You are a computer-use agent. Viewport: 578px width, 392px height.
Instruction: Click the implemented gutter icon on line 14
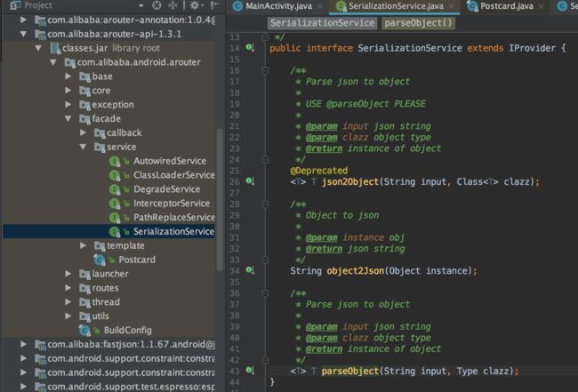click(x=250, y=47)
